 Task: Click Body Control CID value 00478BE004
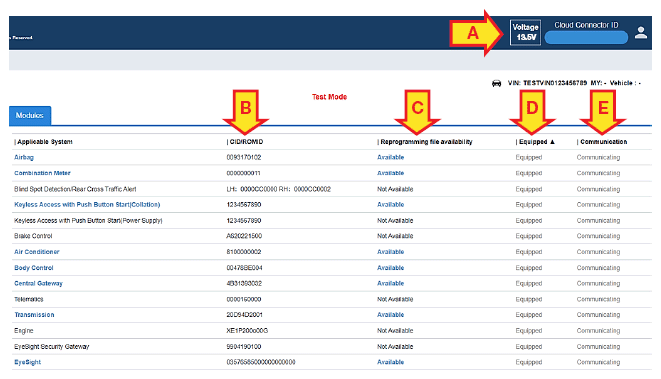tap(245, 268)
